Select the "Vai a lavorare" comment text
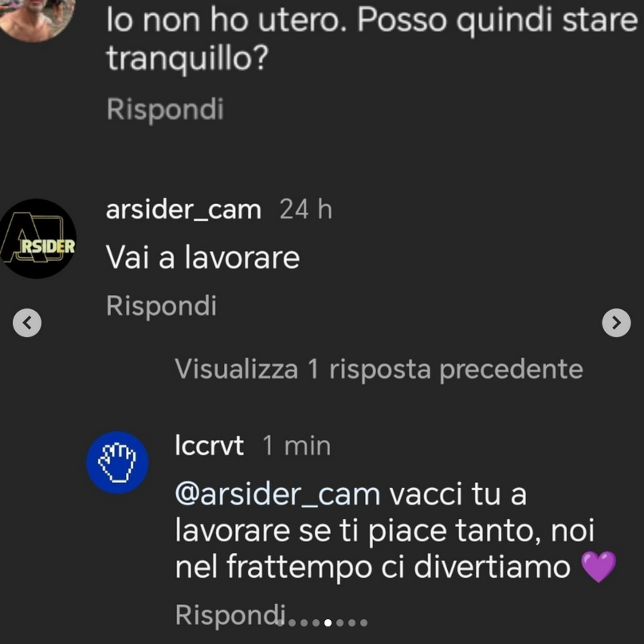 coord(203,258)
